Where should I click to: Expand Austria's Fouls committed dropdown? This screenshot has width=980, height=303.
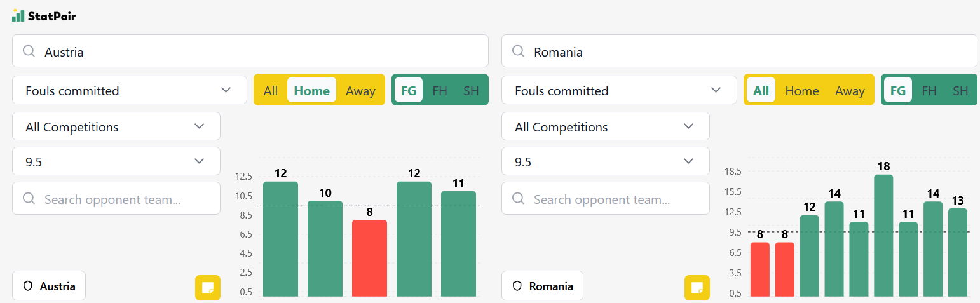130,90
